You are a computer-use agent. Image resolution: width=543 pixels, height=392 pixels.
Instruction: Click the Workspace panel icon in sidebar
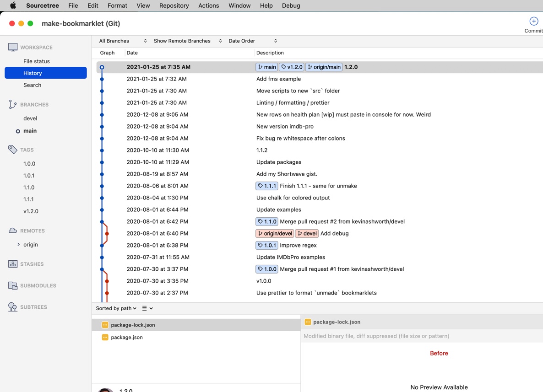click(x=12, y=46)
